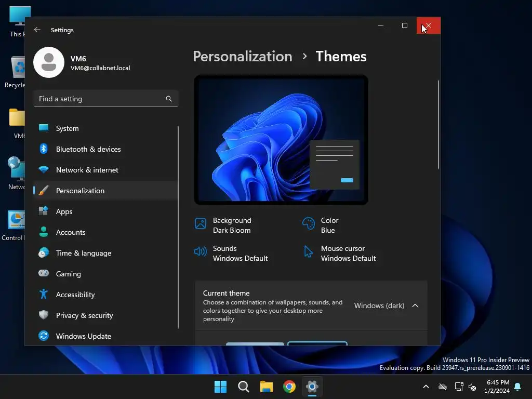Click the Background picture icon
The height and width of the screenshot is (399, 532).
(x=201, y=223)
